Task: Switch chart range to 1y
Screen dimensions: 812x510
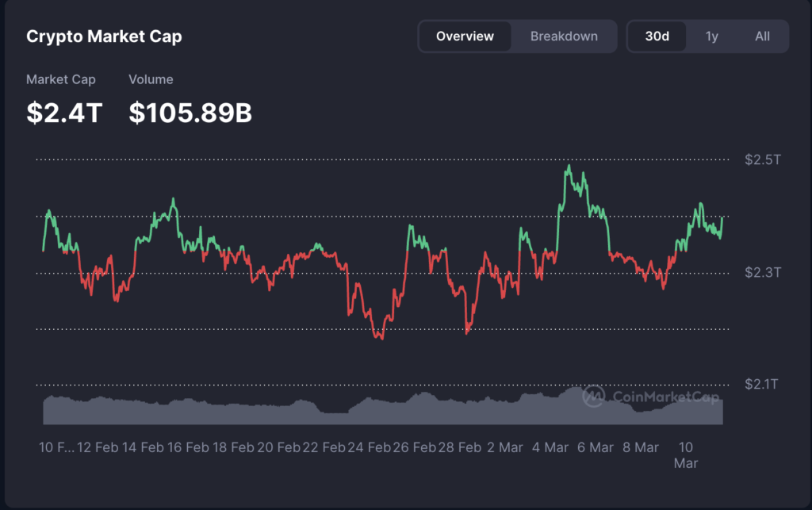Action: pyautogui.click(x=711, y=36)
